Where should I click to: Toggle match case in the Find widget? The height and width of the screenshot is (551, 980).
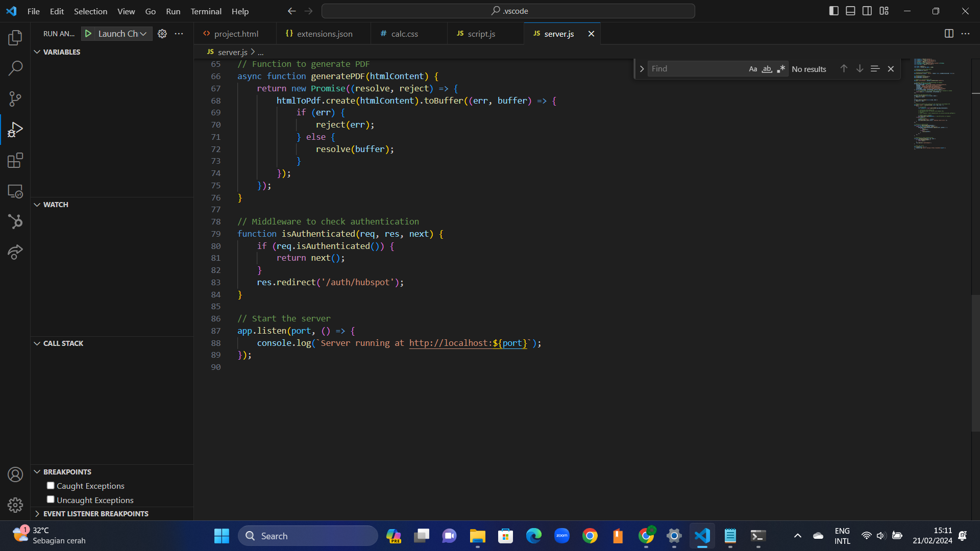(753, 68)
